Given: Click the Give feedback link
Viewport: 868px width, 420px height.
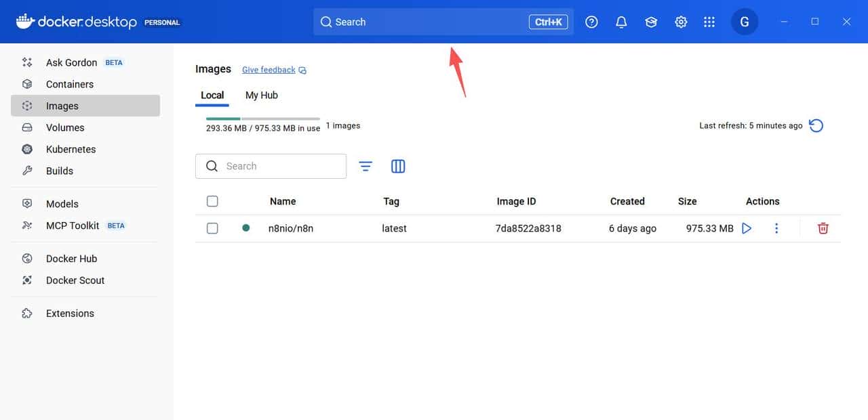Looking at the screenshot, I should [x=269, y=70].
